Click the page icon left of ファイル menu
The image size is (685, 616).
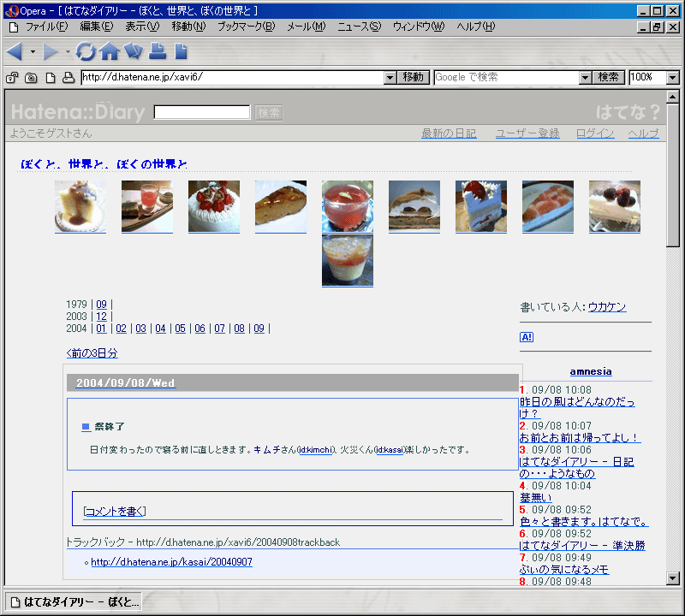[14, 27]
